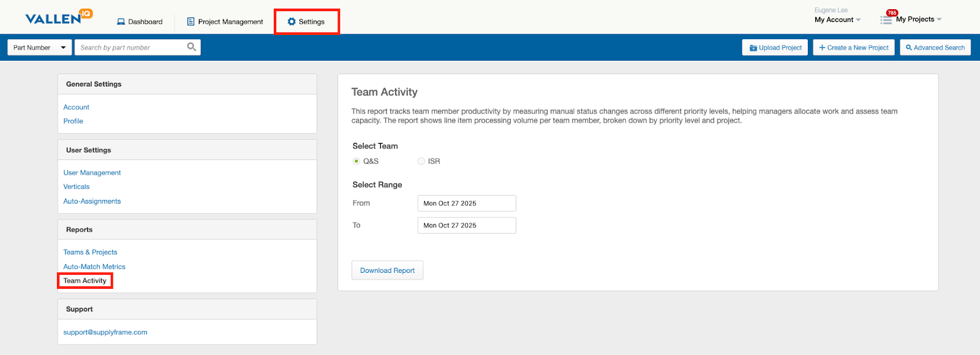Click the Settings gear icon
Viewport: 980px width, 355px height.
click(292, 21)
